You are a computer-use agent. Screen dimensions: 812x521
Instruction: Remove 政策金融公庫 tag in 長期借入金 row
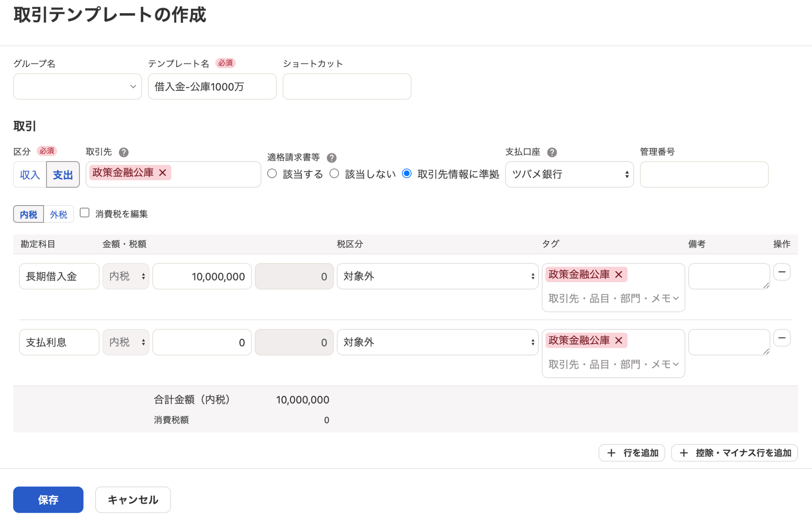[x=619, y=275]
